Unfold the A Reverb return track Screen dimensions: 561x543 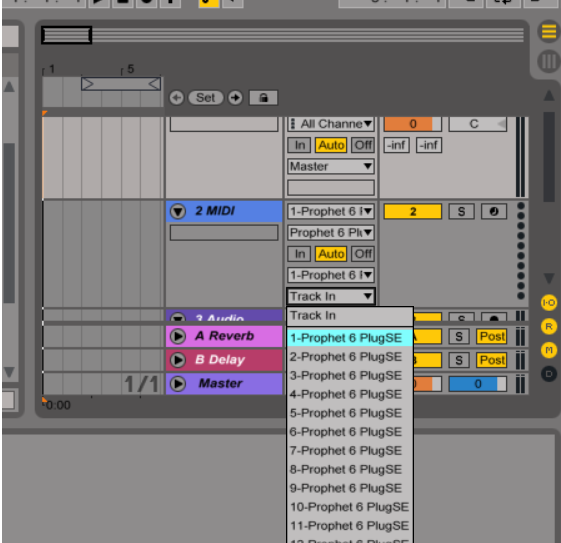coord(178,336)
